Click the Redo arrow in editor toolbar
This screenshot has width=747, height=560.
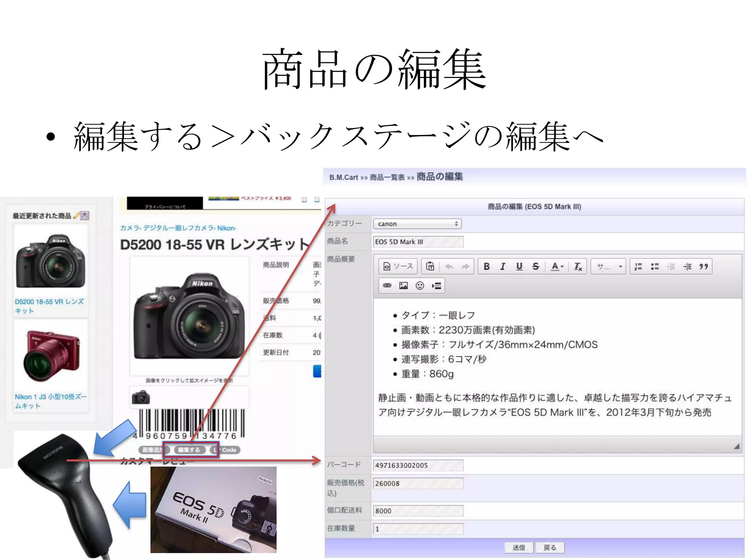[465, 267]
